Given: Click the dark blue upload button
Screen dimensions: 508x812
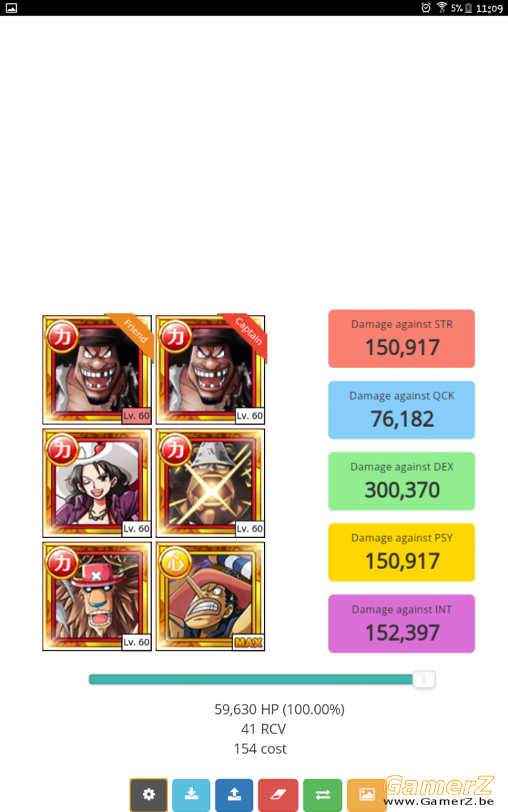Looking at the screenshot, I should (234, 795).
